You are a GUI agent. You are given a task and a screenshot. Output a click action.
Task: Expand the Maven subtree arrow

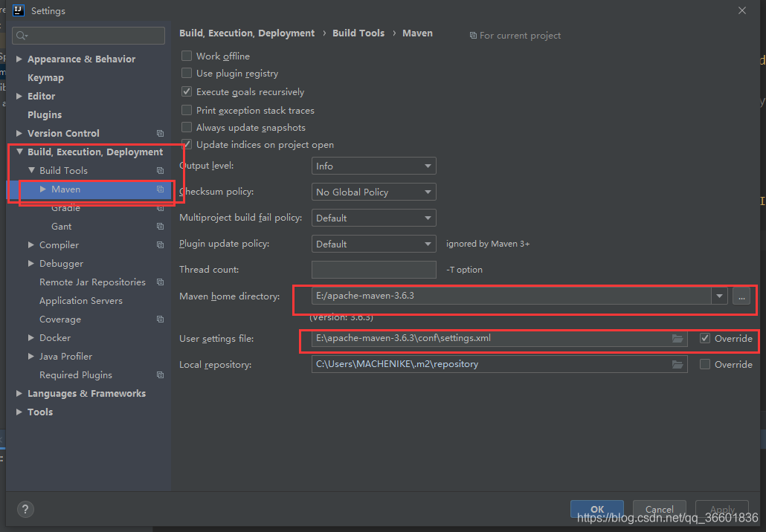coord(43,189)
